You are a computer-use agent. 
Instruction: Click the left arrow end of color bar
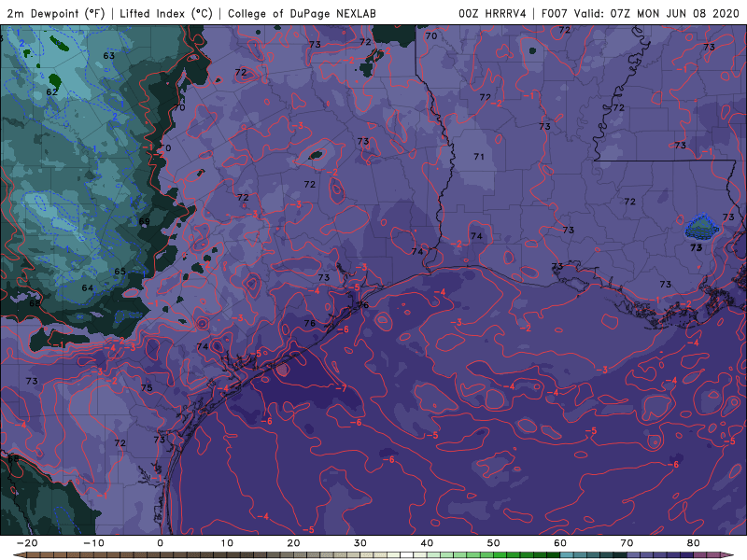coord(18,554)
